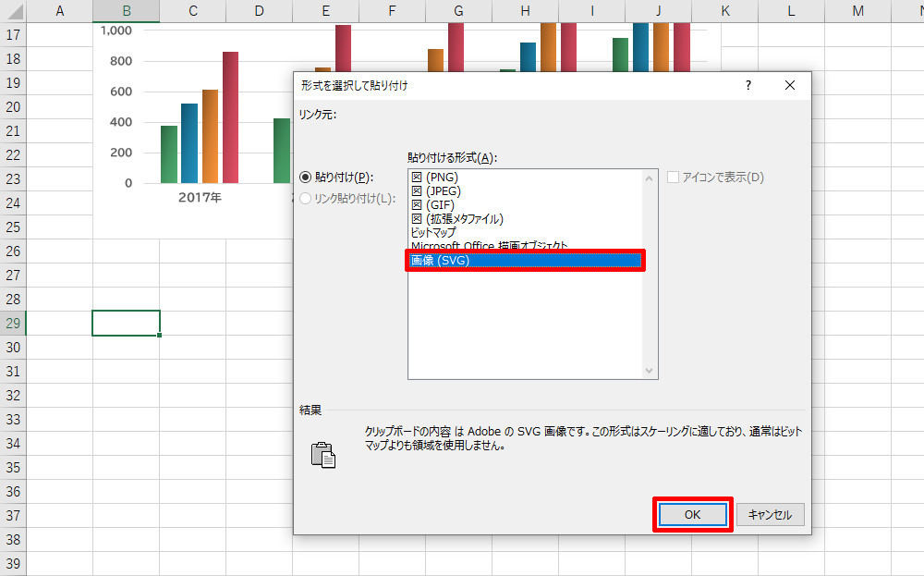Click the orange bar above 2017年
Image resolution: width=924 pixels, height=576 pixels.
tap(210, 136)
